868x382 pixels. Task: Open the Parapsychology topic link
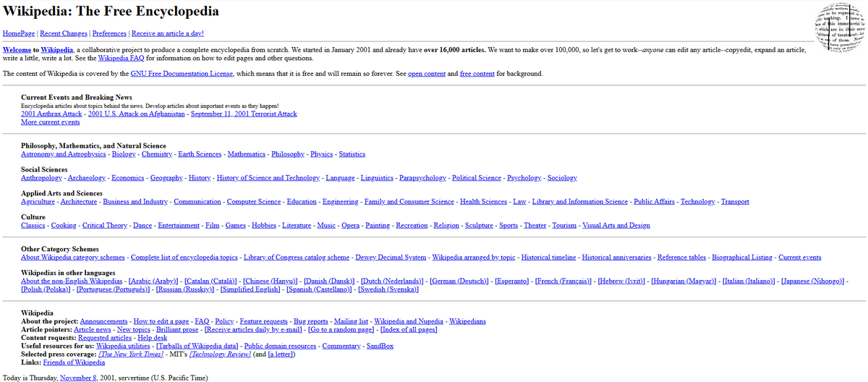pos(422,178)
